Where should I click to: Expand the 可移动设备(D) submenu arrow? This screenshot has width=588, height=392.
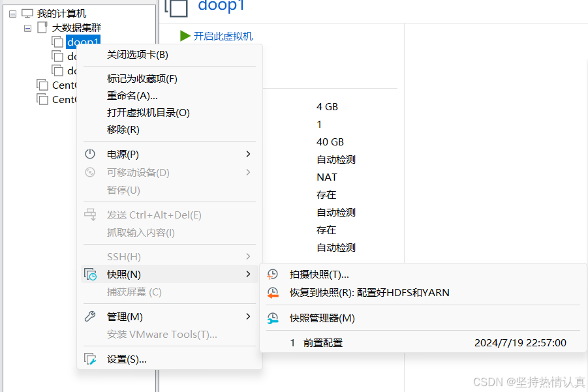[x=248, y=172]
